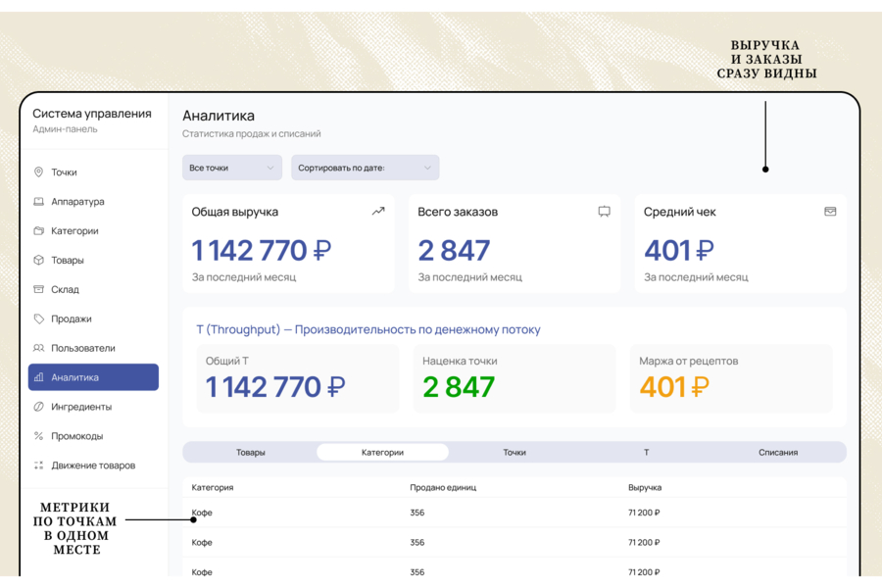
Task: Open Товары in the sidebar menu
Action: click(x=93, y=260)
